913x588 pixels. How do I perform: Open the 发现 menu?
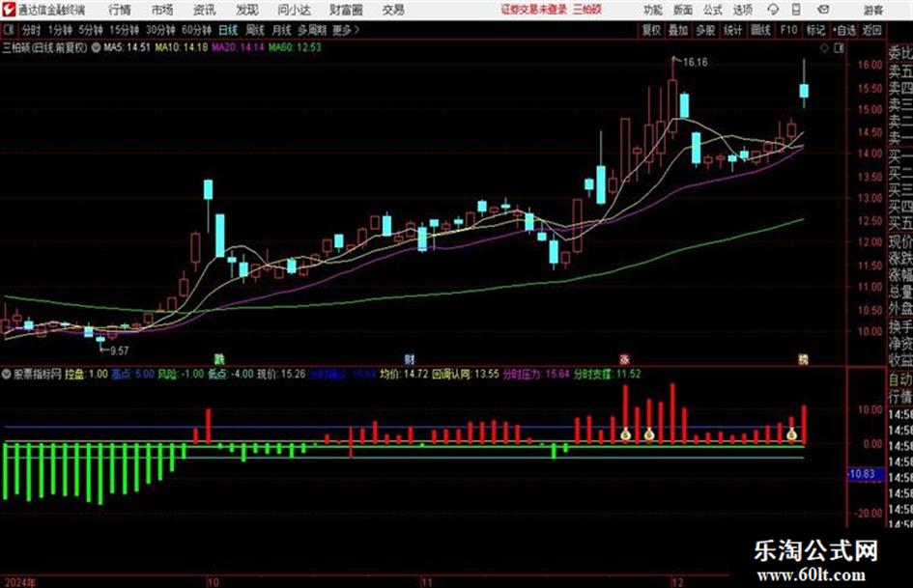[x=247, y=10]
